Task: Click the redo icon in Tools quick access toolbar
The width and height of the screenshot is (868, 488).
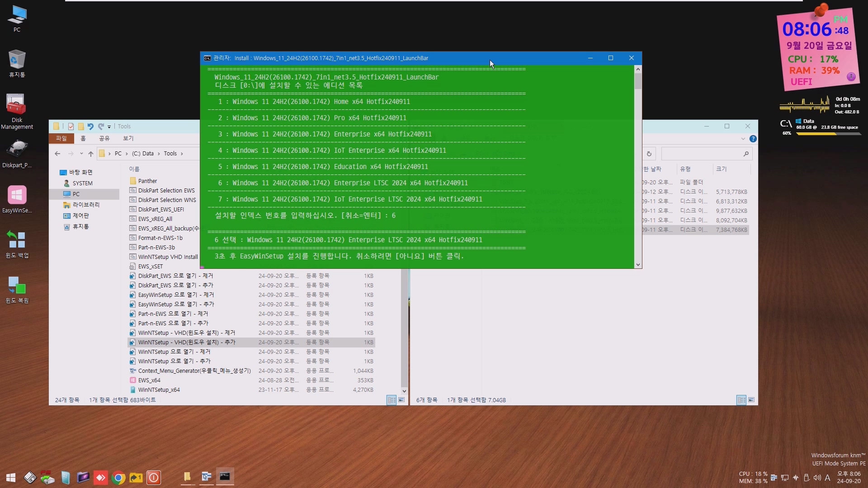Action: pos(101,127)
